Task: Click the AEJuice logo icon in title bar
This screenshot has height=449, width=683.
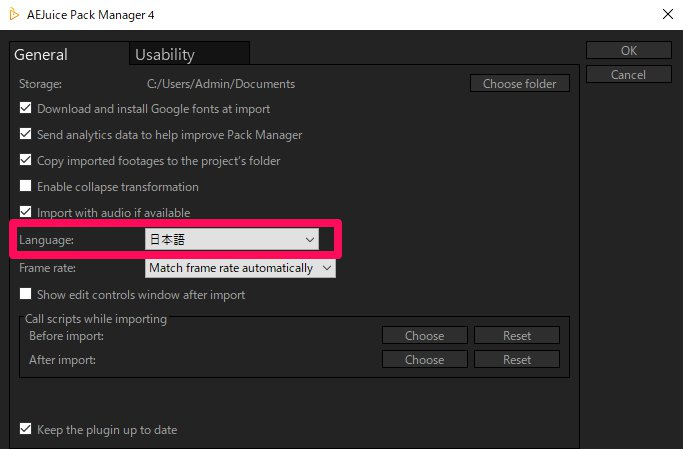Action: click(12, 15)
